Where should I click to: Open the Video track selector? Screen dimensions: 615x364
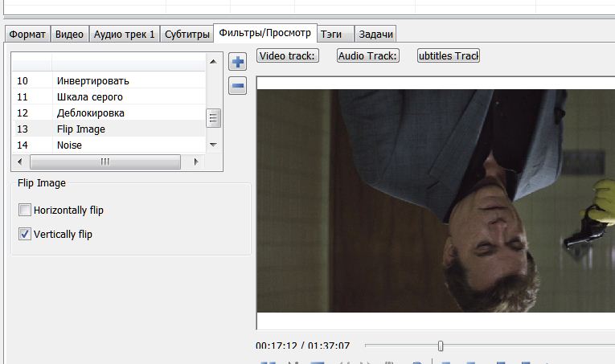288,55
